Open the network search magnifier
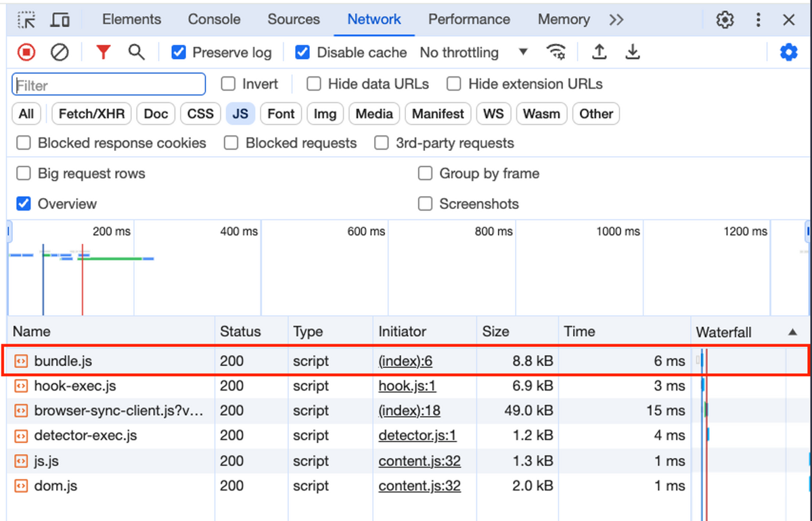This screenshot has width=812, height=521. coord(137,52)
